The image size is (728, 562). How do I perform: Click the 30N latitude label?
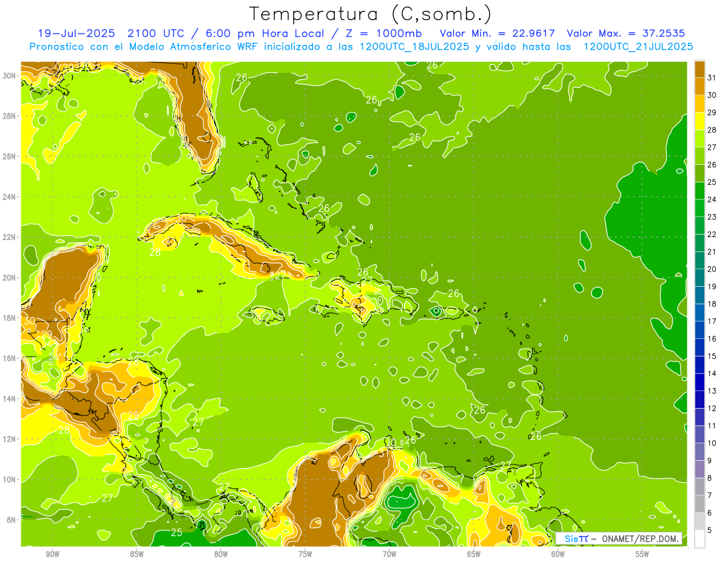[9, 76]
